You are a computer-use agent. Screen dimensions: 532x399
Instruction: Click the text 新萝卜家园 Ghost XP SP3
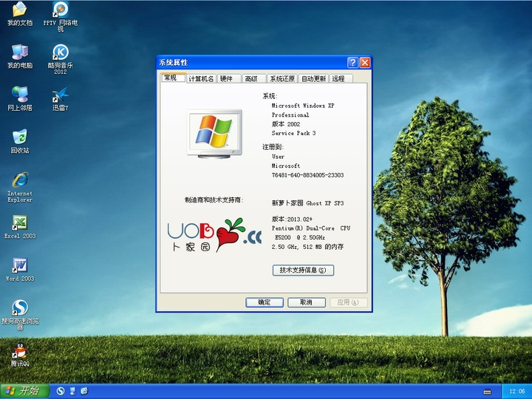tap(307, 203)
